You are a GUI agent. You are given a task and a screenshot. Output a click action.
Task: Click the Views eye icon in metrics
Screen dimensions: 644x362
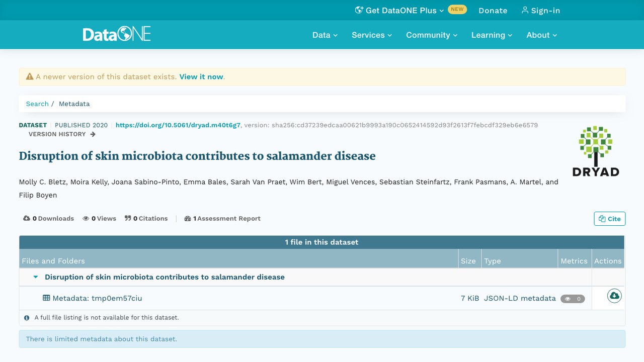(86, 219)
